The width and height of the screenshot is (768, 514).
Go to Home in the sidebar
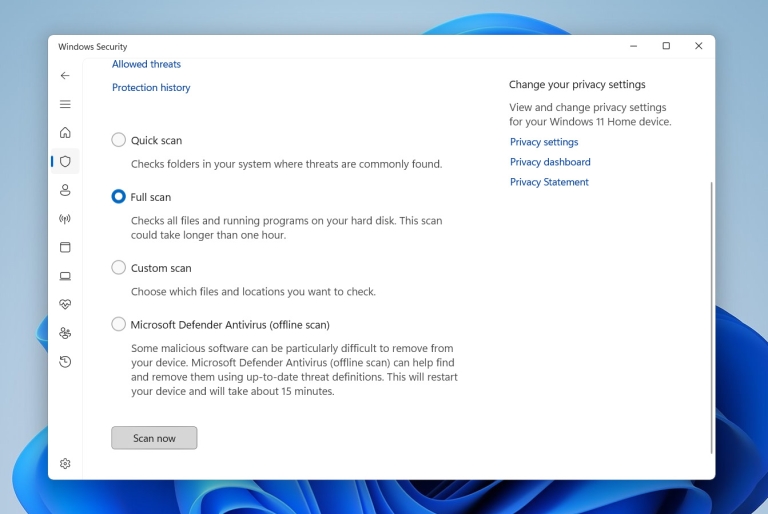[x=65, y=132]
